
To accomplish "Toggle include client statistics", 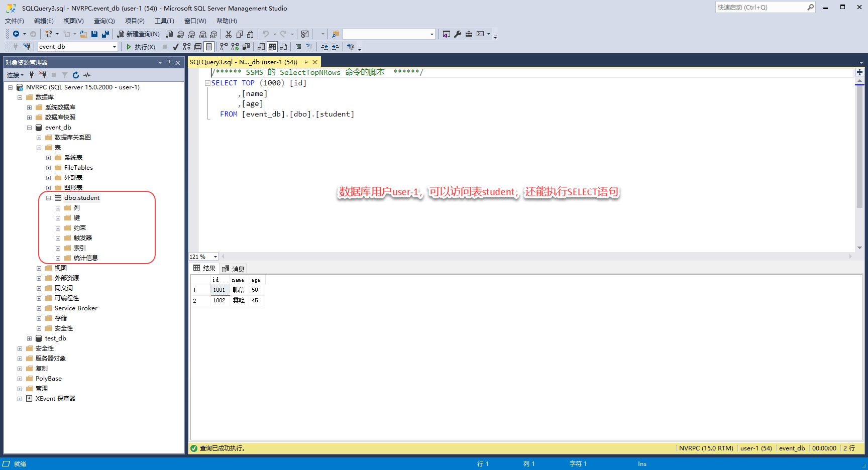I will click(246, 47).
